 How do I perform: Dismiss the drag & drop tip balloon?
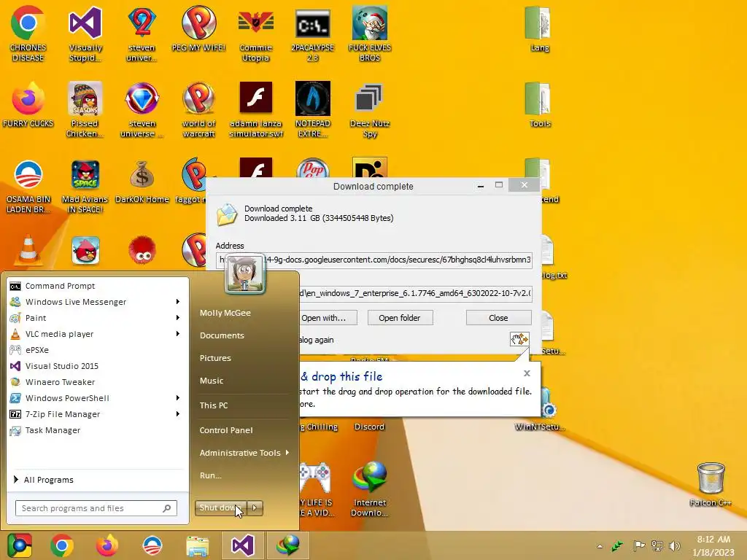click(527, 373)
